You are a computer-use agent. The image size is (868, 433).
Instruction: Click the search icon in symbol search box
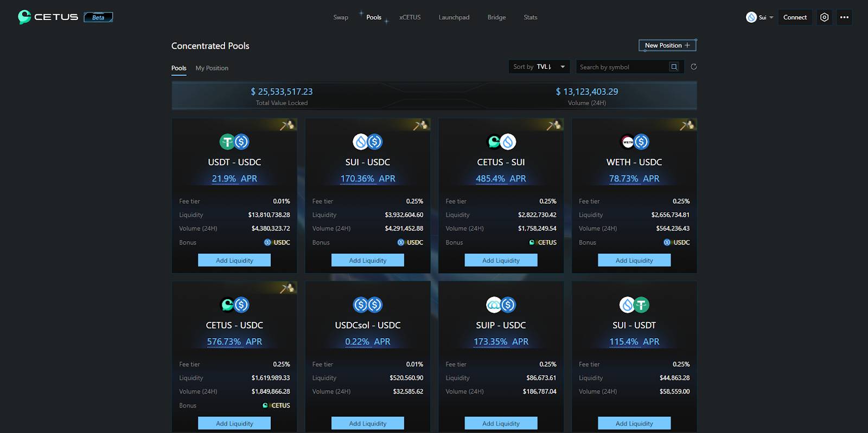[674, 67]
